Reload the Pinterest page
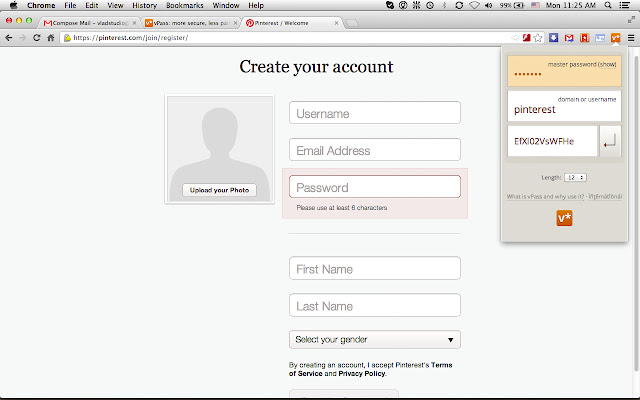The height and width of the screenshot is (400, 640). [36, 38]
